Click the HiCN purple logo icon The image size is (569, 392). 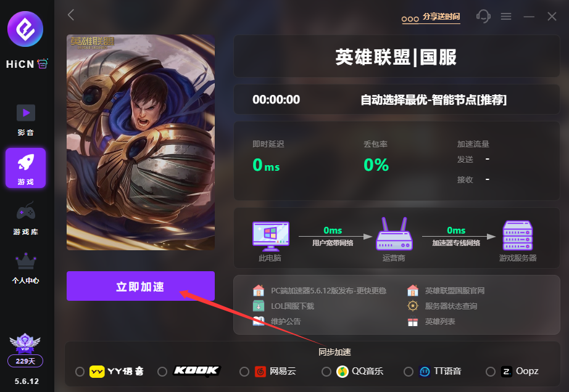[25, 29]
